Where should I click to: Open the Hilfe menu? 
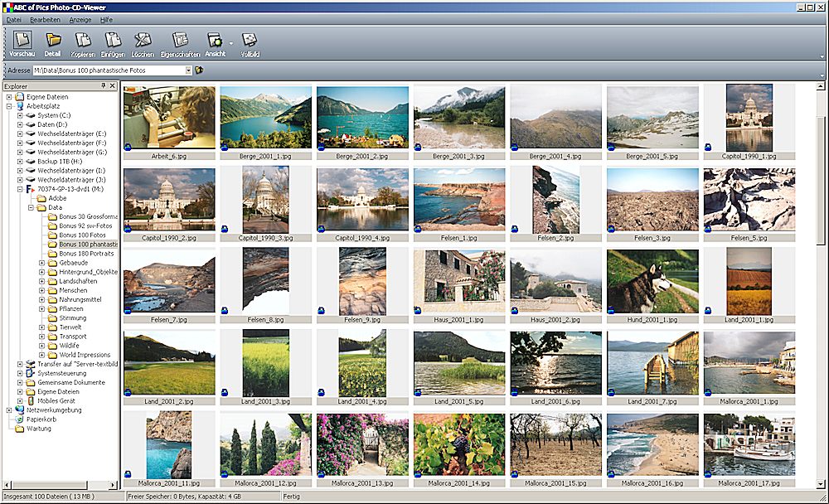point(106,19)
